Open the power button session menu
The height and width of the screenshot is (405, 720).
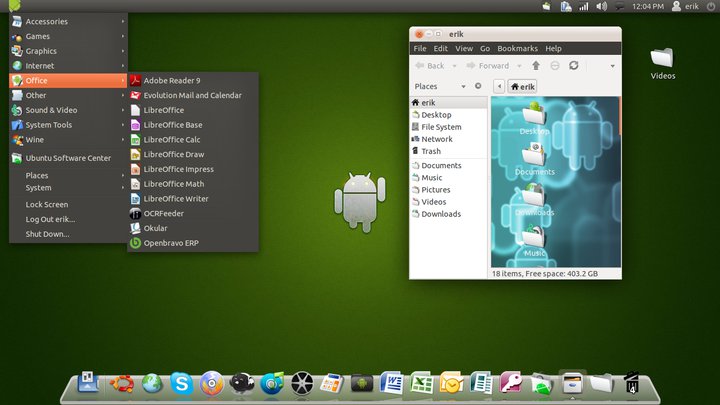click(711, 6)
